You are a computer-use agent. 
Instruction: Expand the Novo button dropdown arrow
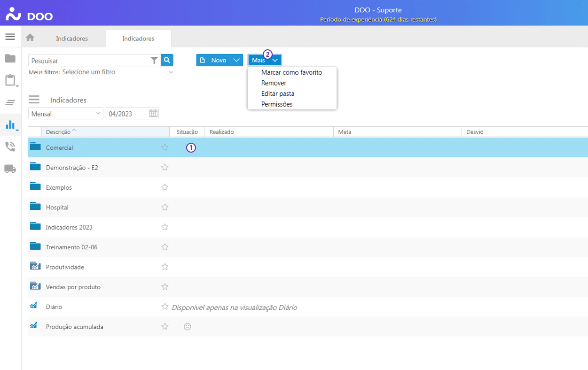click(236, 60)
